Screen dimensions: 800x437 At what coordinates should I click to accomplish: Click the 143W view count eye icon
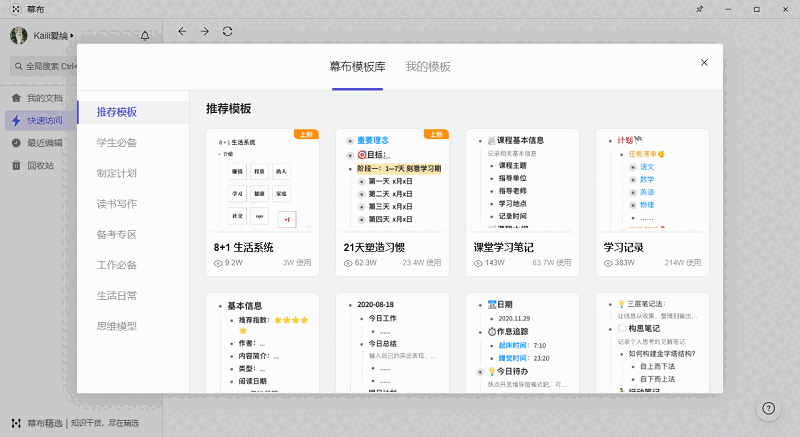click(x=478, y=263)
